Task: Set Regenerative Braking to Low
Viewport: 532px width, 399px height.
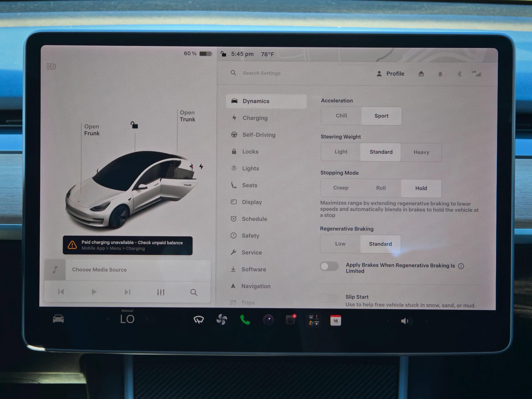Action: click(x=340, y=244)
